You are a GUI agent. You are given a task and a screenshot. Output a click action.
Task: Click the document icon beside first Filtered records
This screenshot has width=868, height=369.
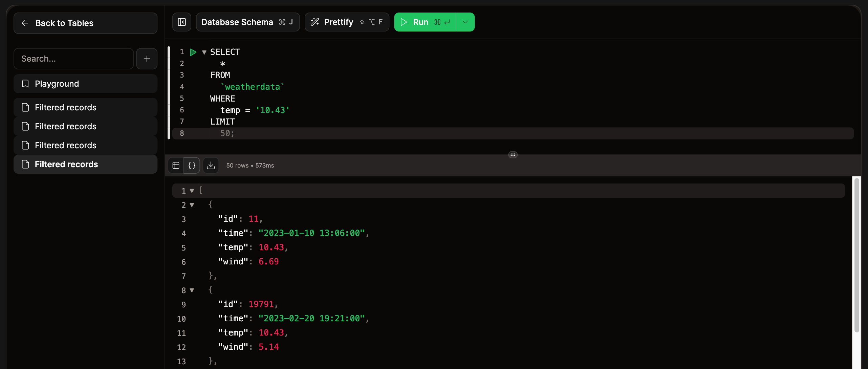(x=25, y=107)
